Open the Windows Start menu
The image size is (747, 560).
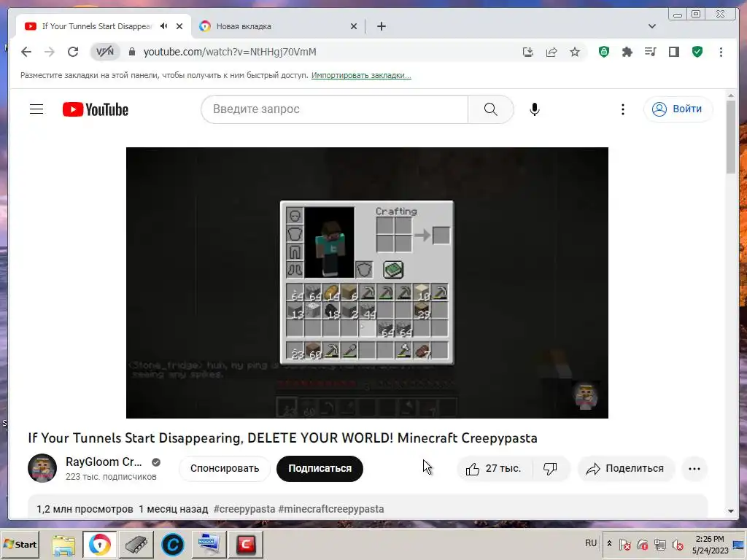tap(20, 544)
